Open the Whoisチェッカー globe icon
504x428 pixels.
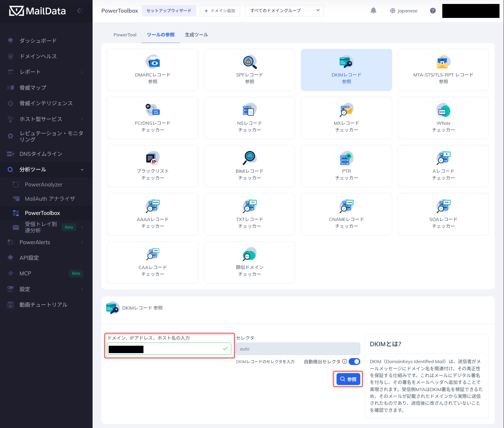pyautogui.click(x=443, y=110)
